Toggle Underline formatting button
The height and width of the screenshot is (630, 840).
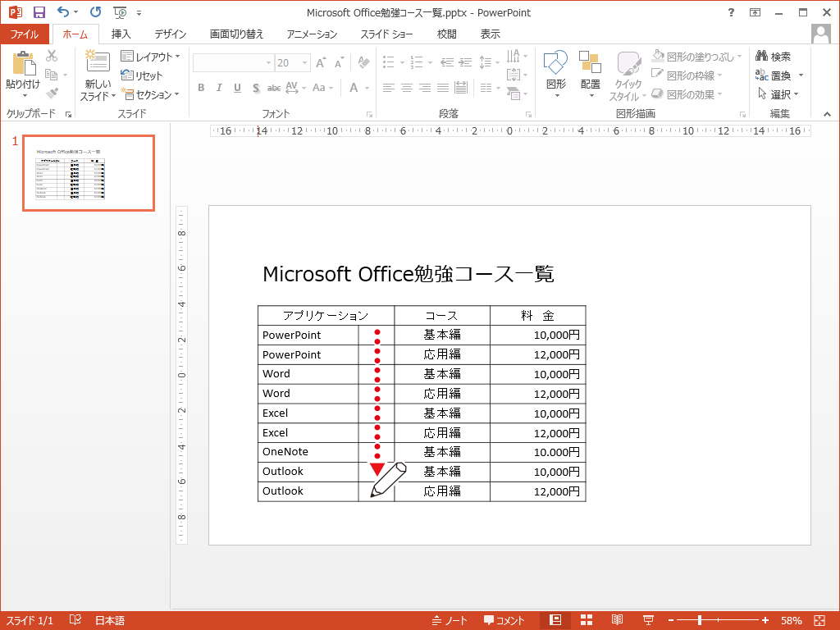click(x=237, y=87)
